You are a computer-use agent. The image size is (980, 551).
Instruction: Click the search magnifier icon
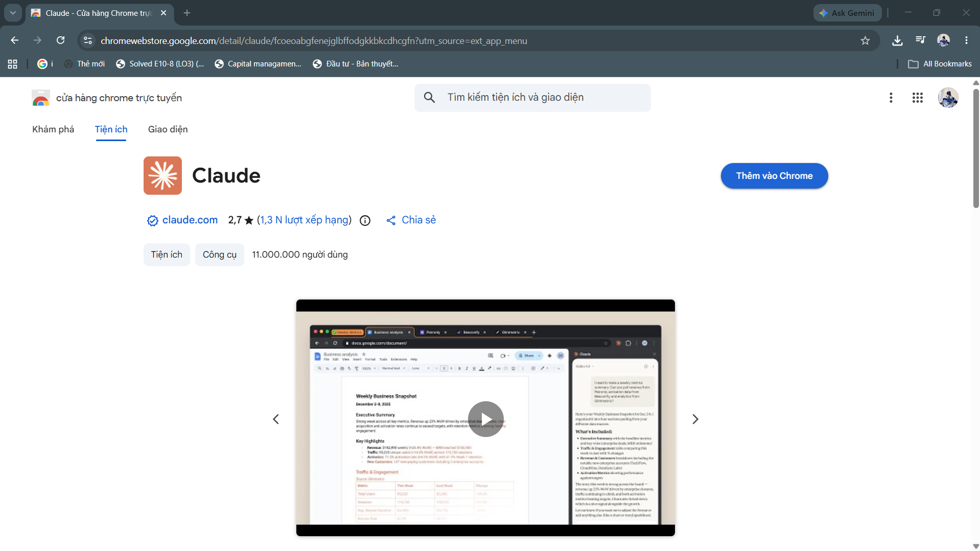(x=429, y=97)
